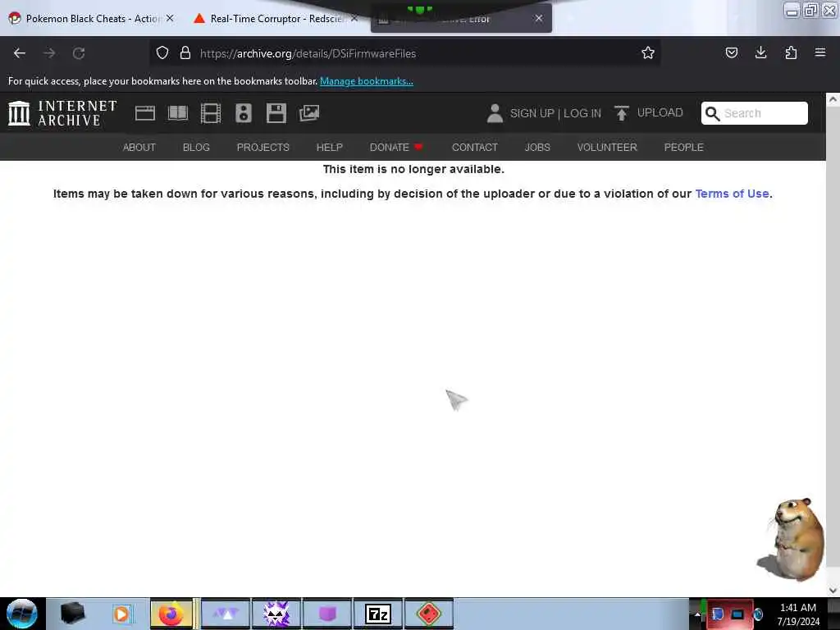
Task: Click the UPLOAD link
Action: [660, 112]
